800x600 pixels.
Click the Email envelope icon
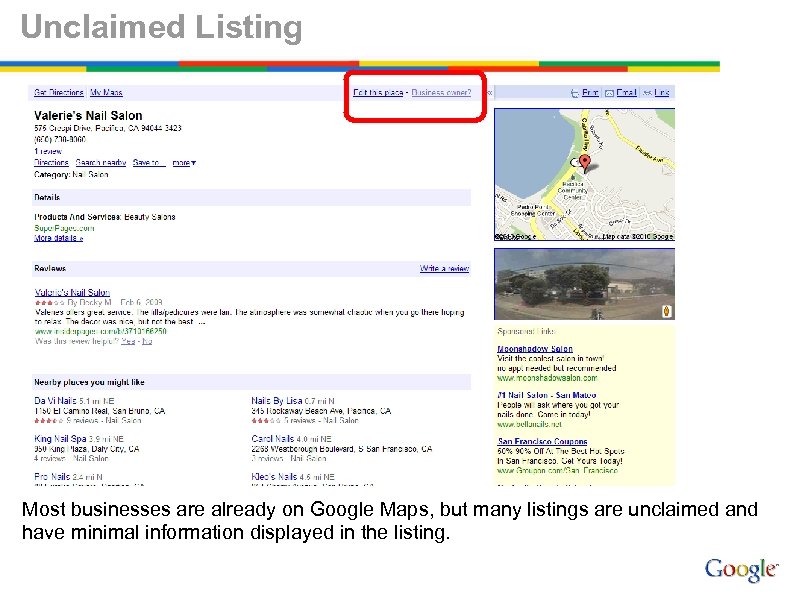click(610, 92)
